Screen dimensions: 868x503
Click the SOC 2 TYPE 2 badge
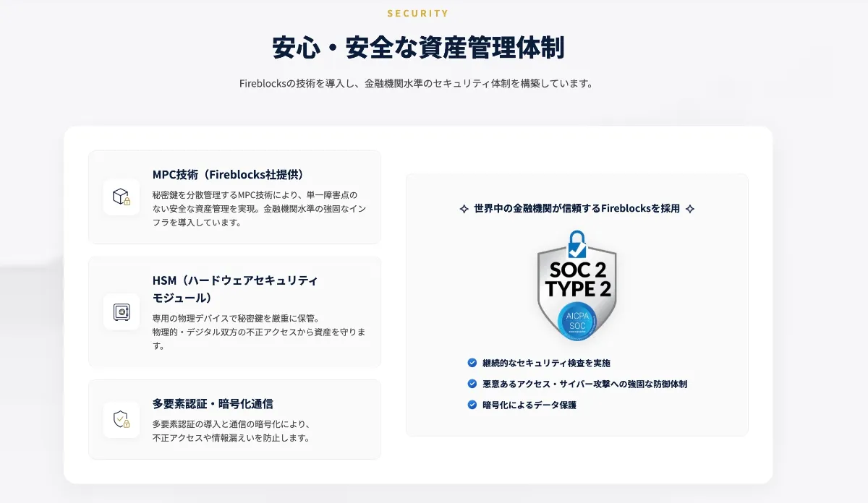click(x=576, y=286)
